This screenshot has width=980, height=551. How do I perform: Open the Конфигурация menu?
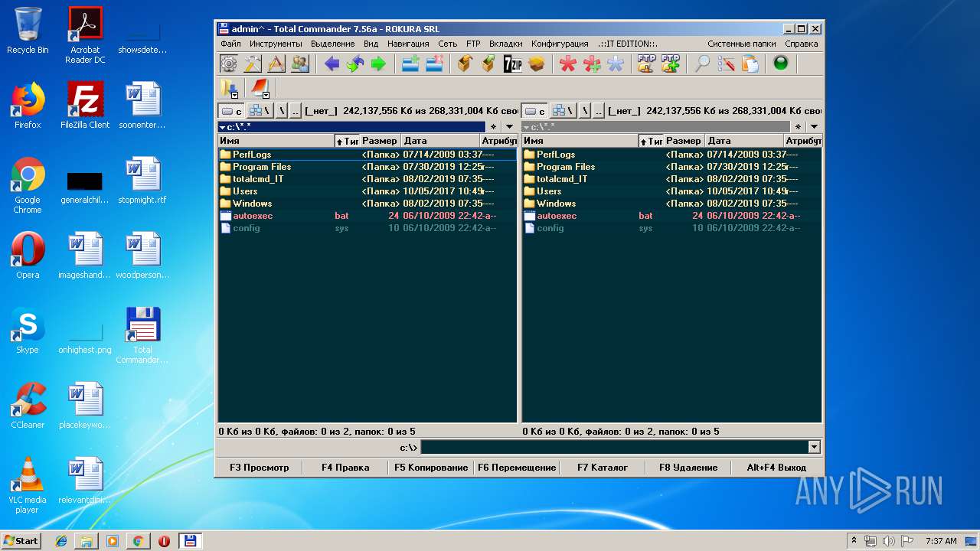pos(560,44)
